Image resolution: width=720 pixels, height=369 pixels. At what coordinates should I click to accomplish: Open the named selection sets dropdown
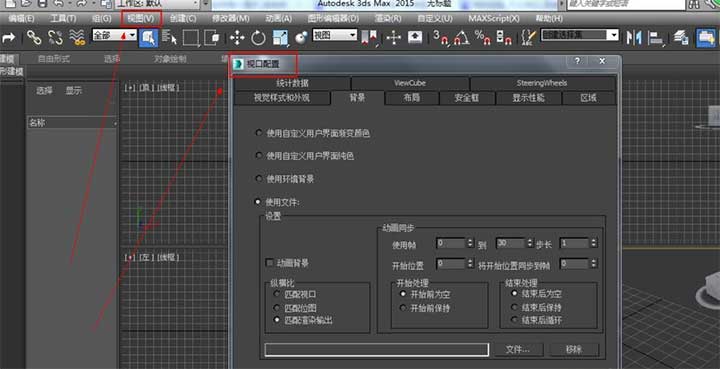pyautogui.click(x=613, y=35)
